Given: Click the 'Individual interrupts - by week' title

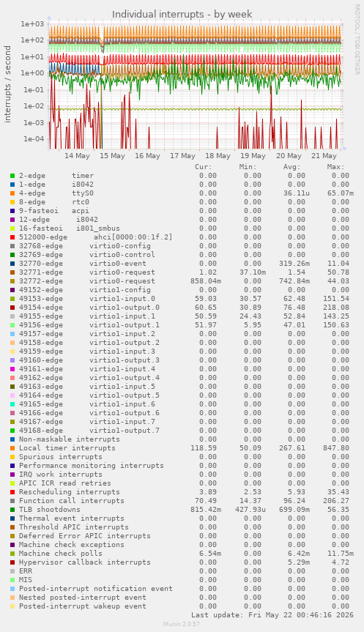Looking at the screenshot, I should (182, 14).
